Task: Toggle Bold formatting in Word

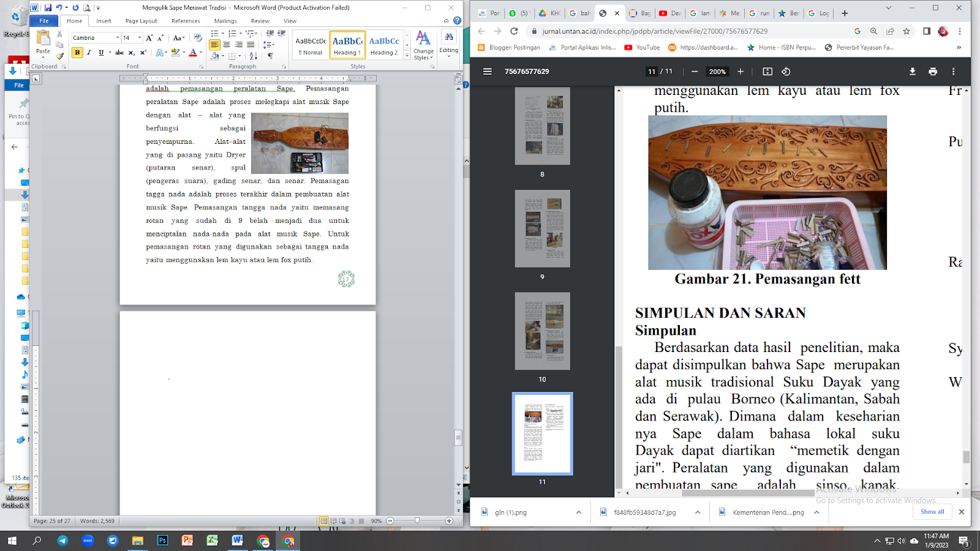Action: tap(77, 53)
